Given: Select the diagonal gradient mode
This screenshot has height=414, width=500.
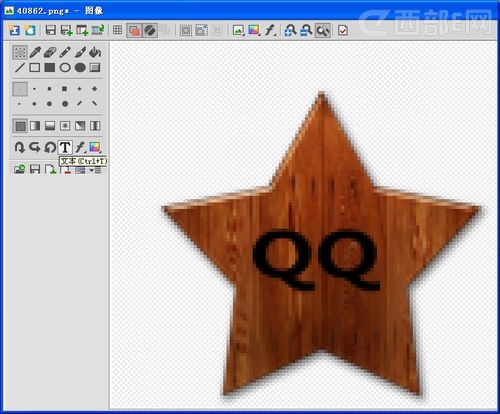Looking at the screenshot, I should click(80, 126).
